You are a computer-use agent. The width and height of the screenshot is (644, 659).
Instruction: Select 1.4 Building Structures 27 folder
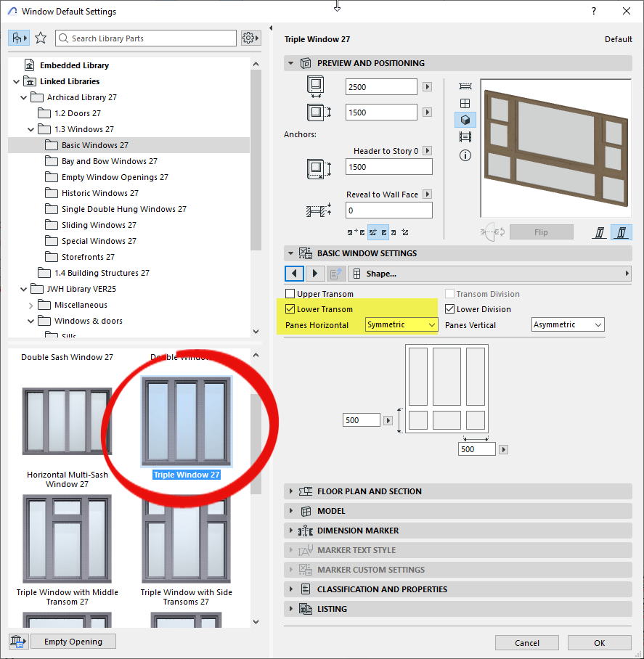(x=102, y=273)
